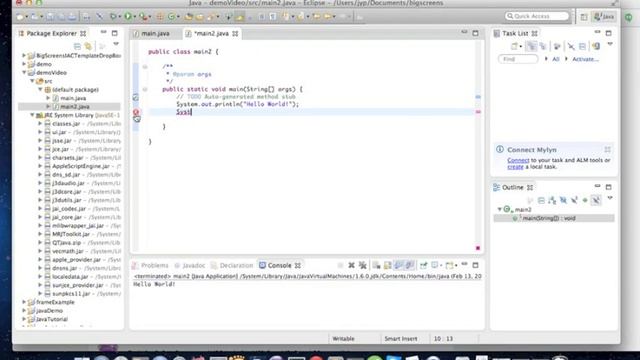This screenshot has width=640, height=360.
Task: Select the Java perspective button
Action: click(604, 17)
